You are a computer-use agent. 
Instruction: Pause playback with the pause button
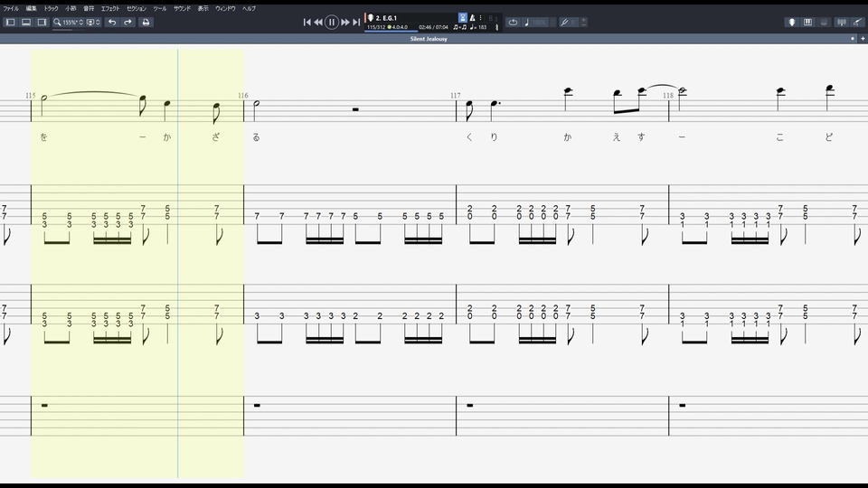(331, 22)
